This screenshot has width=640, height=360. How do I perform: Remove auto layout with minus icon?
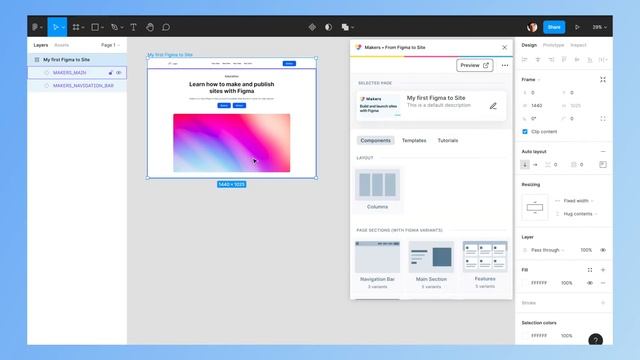click(603, 151)
